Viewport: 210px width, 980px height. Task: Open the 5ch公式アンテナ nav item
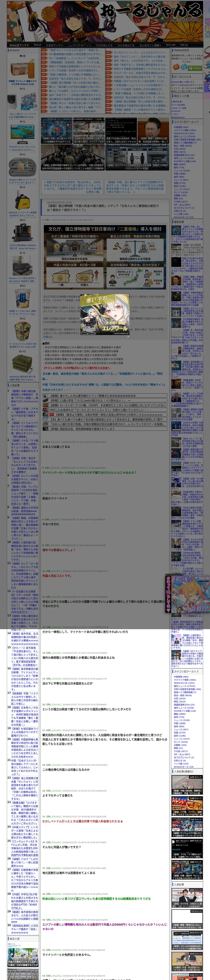tap(19, 45)
